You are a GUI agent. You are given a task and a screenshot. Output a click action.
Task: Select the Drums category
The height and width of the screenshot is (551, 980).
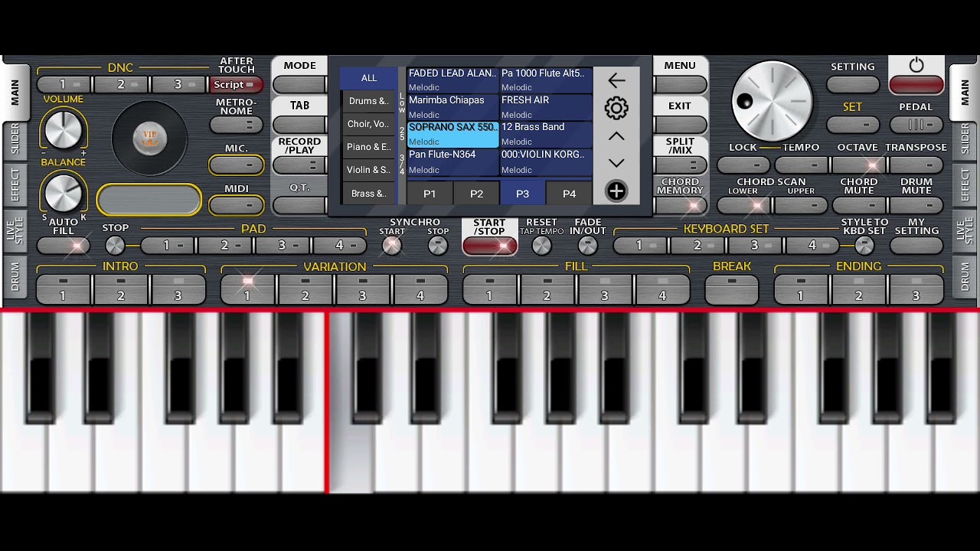click(x=369, y=101)
